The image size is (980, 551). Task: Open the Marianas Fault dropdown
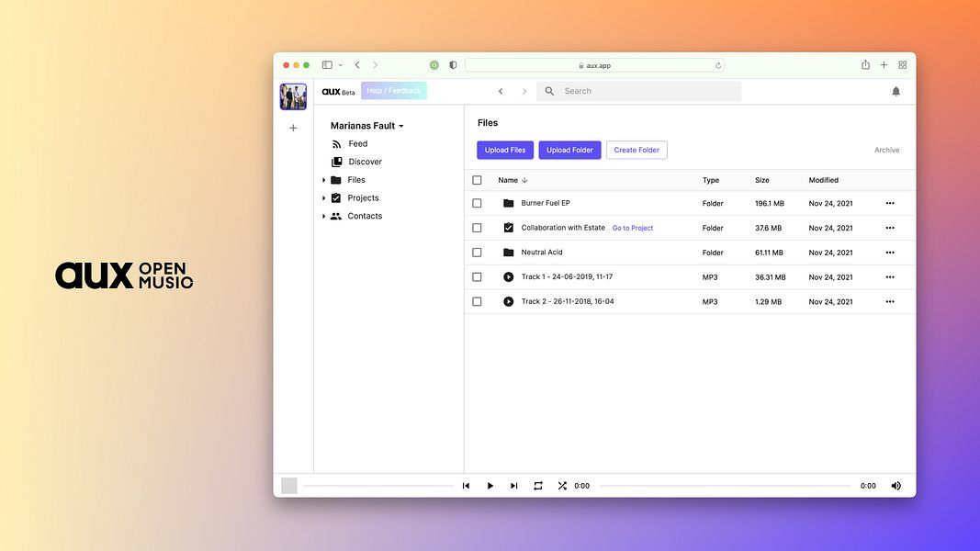(x=366, y=126)
